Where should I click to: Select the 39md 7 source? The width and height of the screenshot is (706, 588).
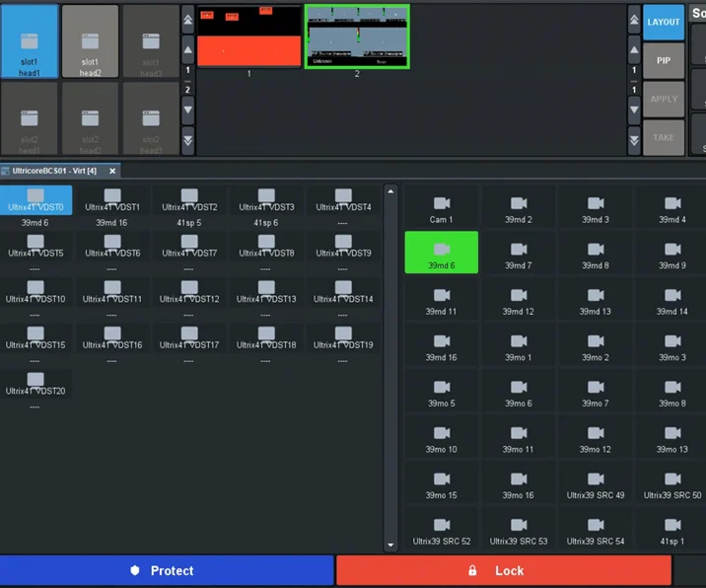(x=519, y=253)
